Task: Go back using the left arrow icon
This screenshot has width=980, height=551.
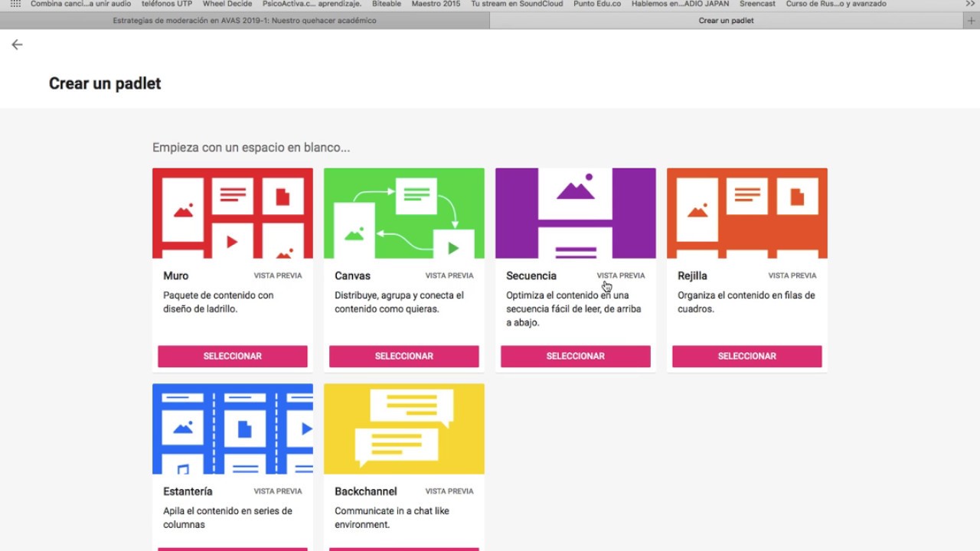Action: click(17, 45)
